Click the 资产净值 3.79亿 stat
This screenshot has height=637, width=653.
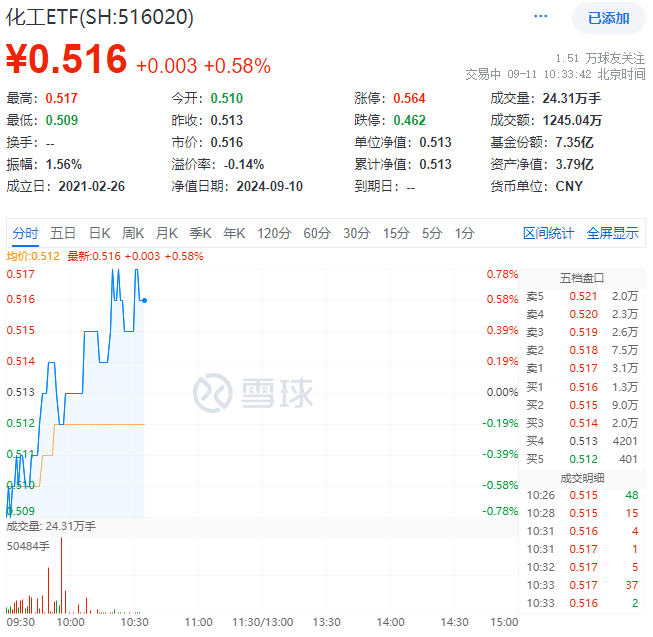(x=542, y=164)
